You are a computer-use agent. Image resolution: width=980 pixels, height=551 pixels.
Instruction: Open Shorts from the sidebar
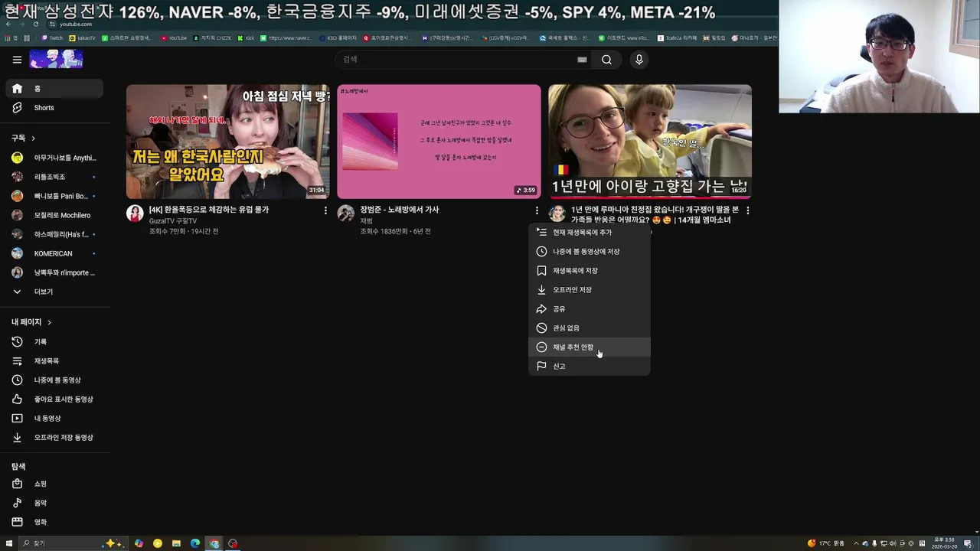click(54, 108)
